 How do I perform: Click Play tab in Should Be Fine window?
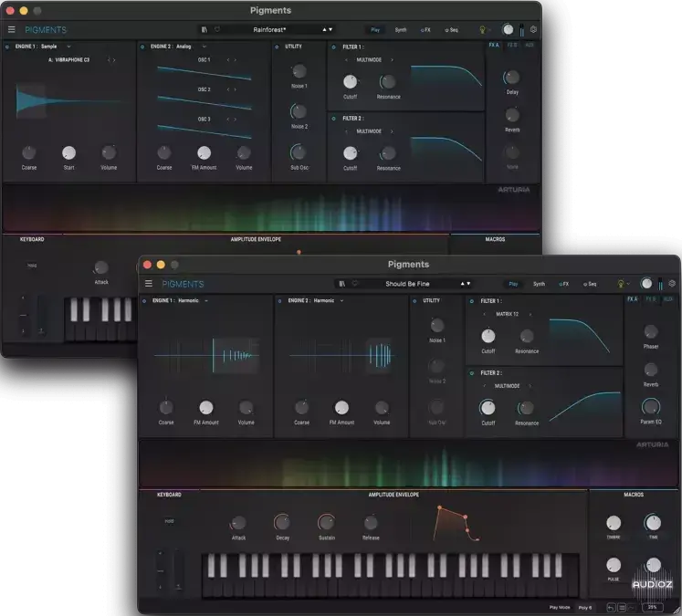pyautogui.click(x=513, y=284)
